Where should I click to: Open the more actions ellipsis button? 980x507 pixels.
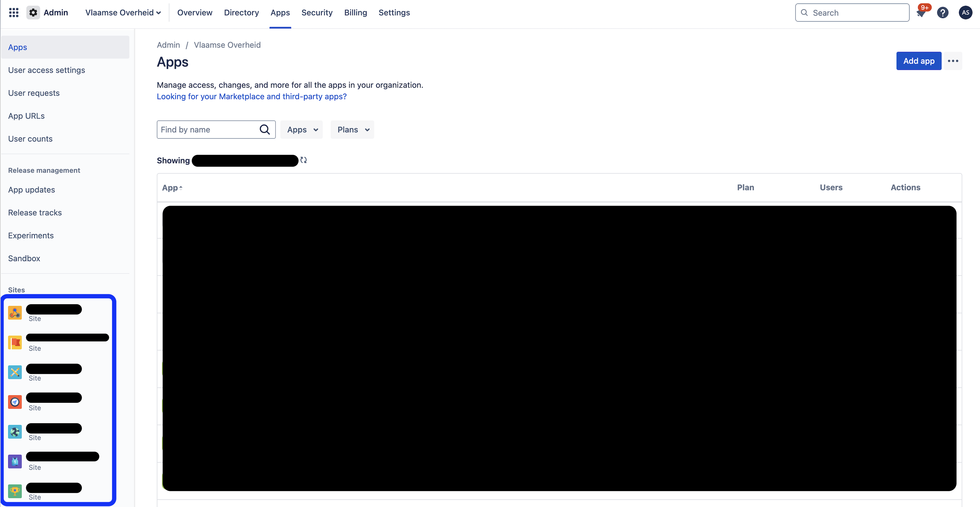click(953, 61)
